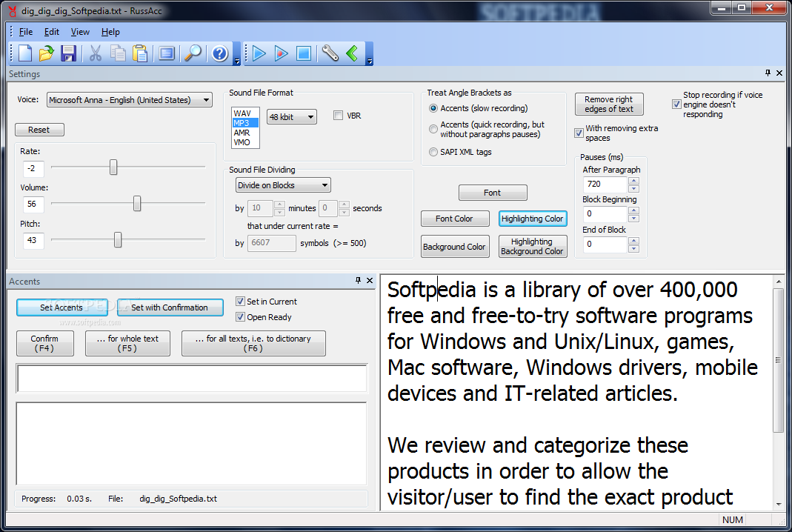Click the Volume slider thumb
This screenshot has height=532, width=792.
click(137, 204)
